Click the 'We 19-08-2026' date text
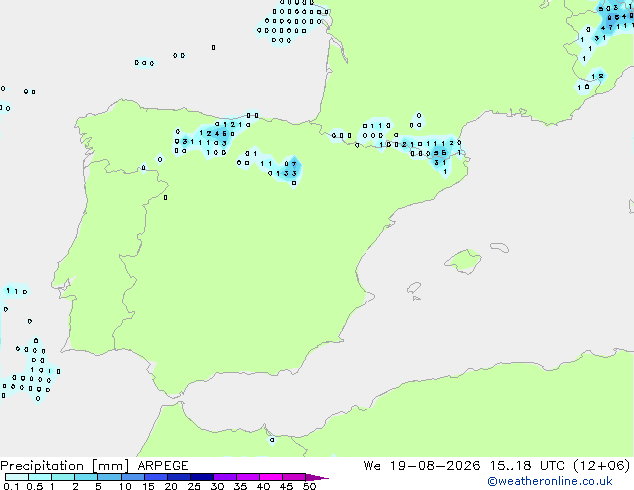634x490 pixels. click(x=422, y=466)
